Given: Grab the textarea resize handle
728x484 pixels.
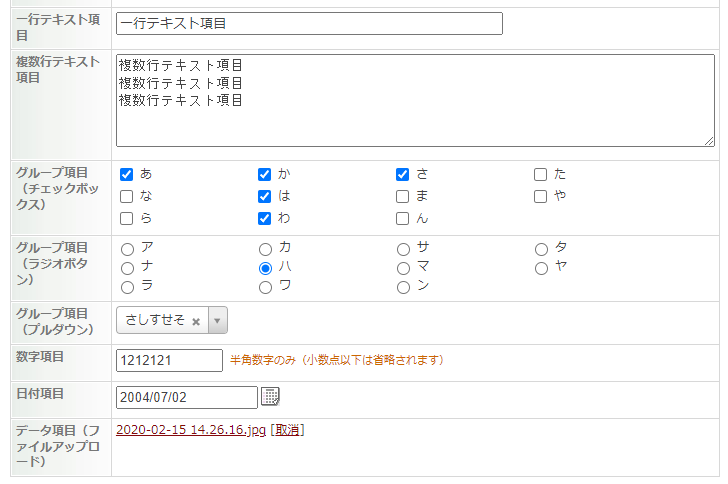Looking at the screenshot, I should coord(709,141).
